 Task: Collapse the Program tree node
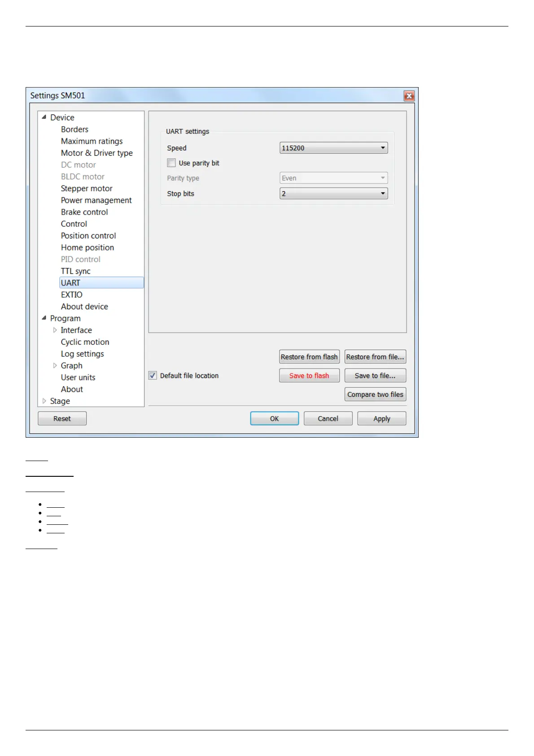click(44, 318)
